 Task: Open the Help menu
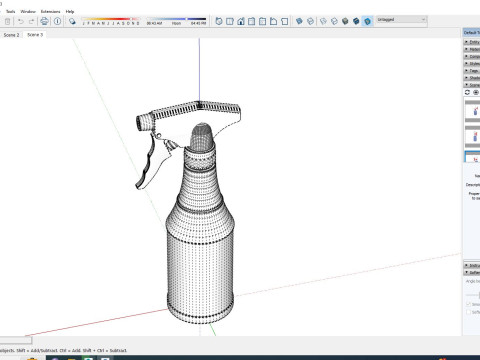(70, 11)
